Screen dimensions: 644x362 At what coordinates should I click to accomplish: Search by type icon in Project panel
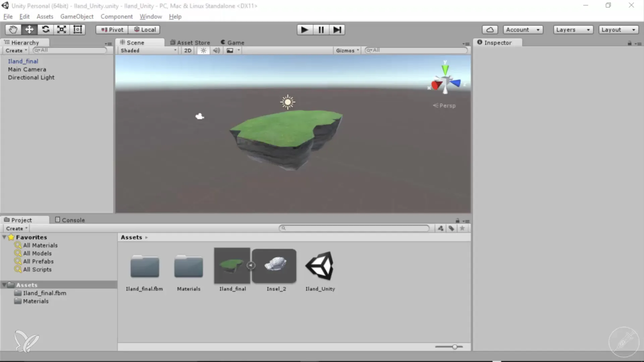(440, 228)
